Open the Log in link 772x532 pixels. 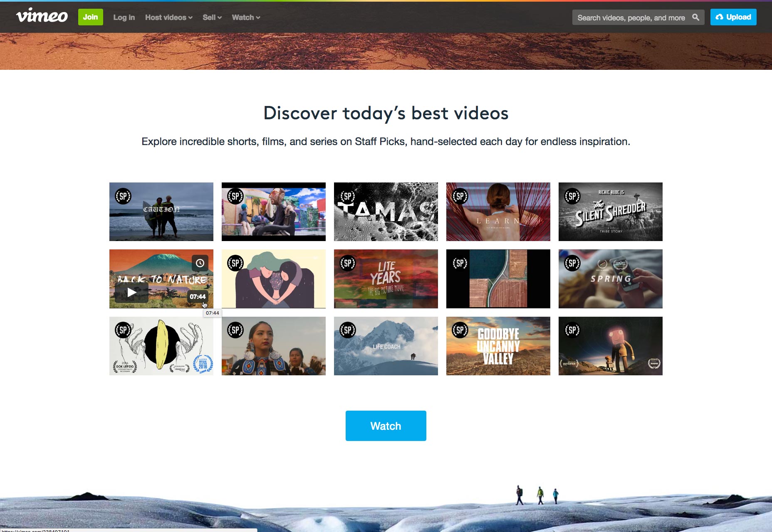pyautogui.click(x=124, y=17)
